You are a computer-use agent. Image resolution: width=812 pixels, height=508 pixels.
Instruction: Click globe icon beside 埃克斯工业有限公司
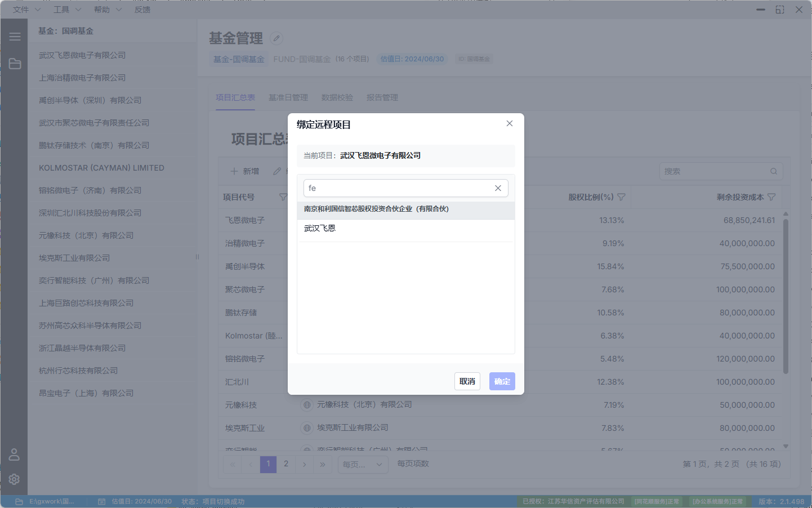[307, 428]
